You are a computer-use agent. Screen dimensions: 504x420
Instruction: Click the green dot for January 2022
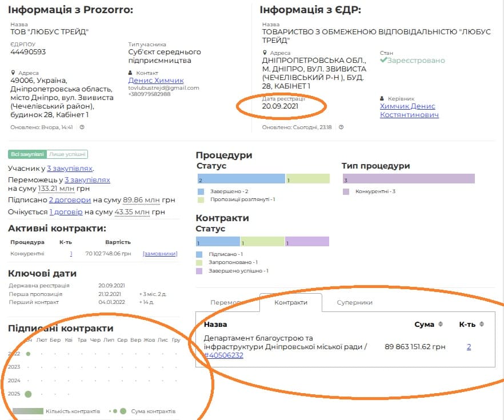coord(28,354)
